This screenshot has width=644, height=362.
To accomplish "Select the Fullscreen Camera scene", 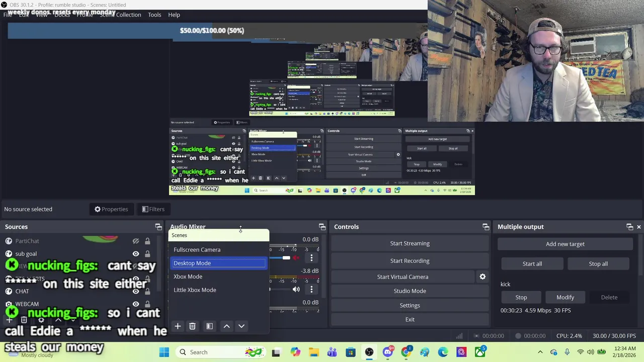I will tap(218, 249).
